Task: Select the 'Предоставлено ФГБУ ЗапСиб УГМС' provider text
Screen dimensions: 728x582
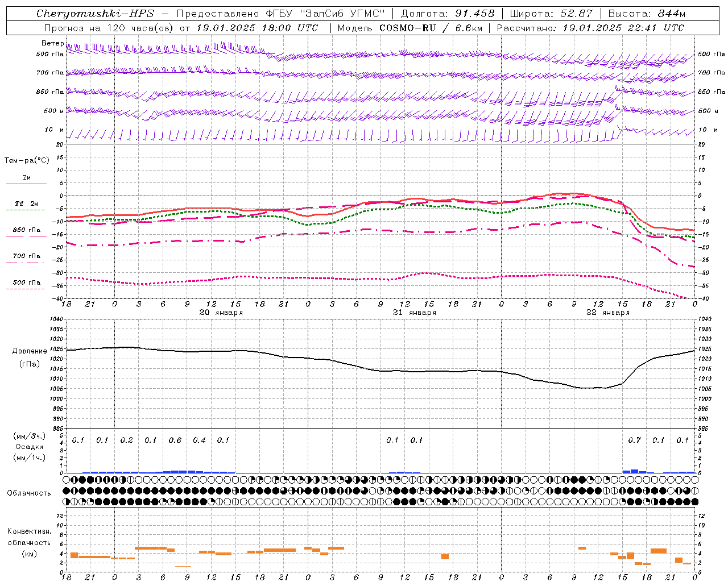Action: click(281, 14)
